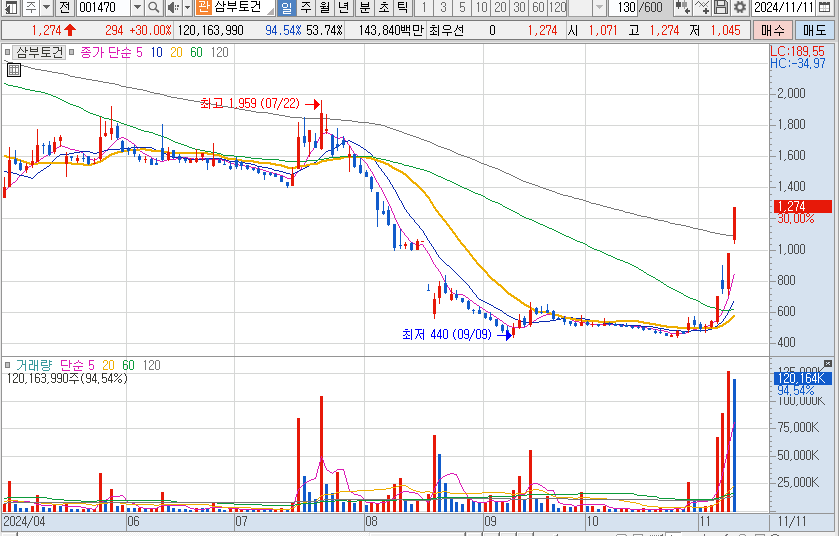Expand the stock code history dropdown

coord(138,7)
